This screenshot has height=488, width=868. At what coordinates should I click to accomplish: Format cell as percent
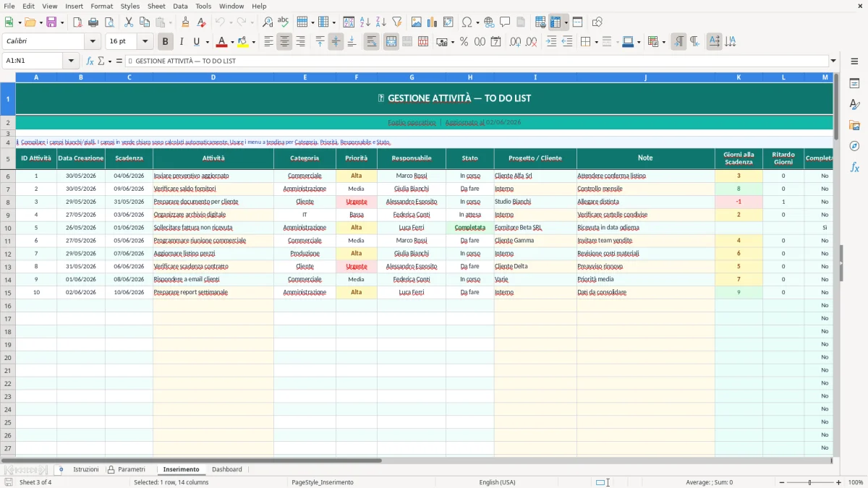(x=464, y=42)
